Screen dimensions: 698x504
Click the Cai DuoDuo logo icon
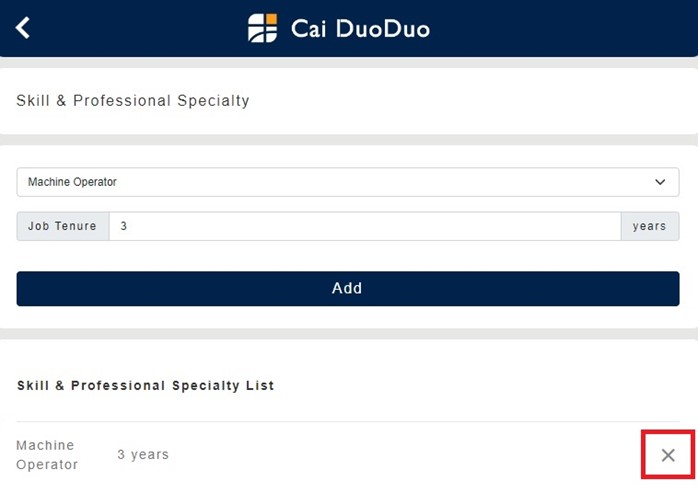tap(263, 28)
